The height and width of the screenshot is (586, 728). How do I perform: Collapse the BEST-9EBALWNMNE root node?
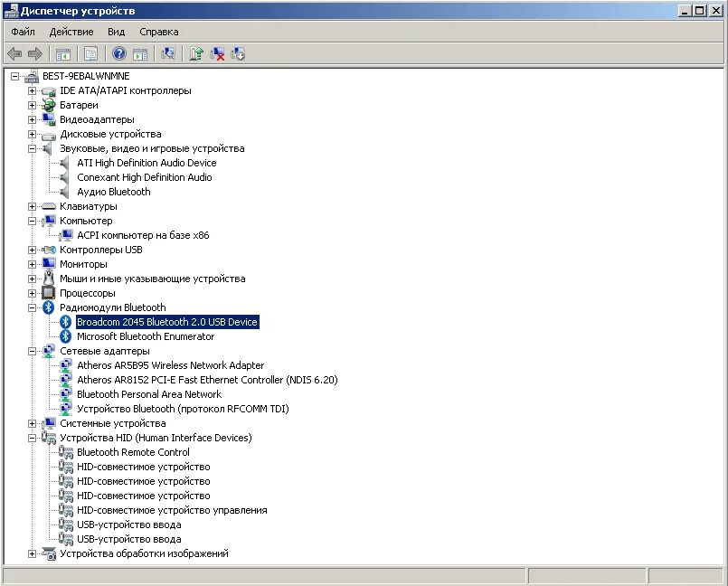(x=14, y=76)
